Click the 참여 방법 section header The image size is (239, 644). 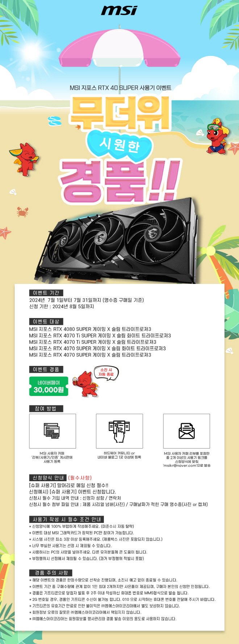point(46,409)
